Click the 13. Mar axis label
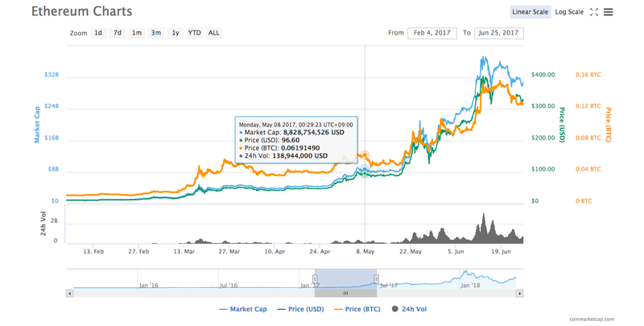Image resolution: width=644 pixels, height=326 pixels. tap(184, 251)
